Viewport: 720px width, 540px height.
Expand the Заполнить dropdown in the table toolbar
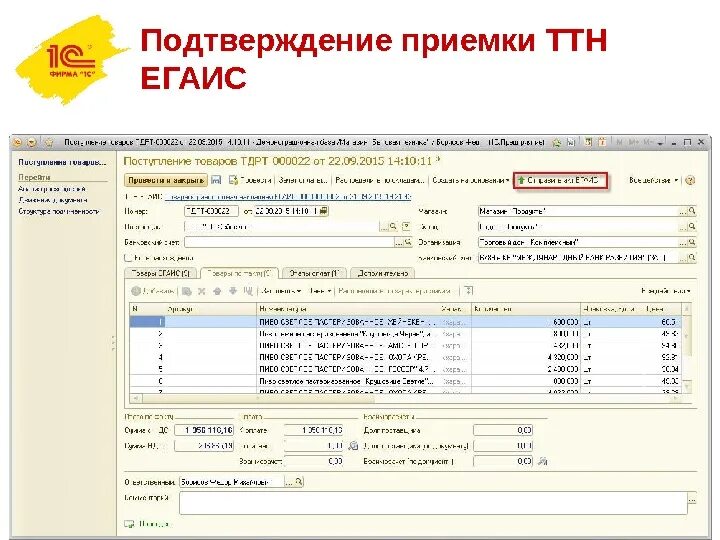[281, 291]
